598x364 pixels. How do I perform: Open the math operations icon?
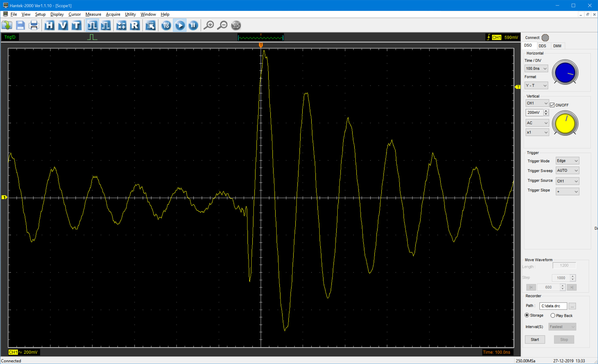tap(121, 25)
